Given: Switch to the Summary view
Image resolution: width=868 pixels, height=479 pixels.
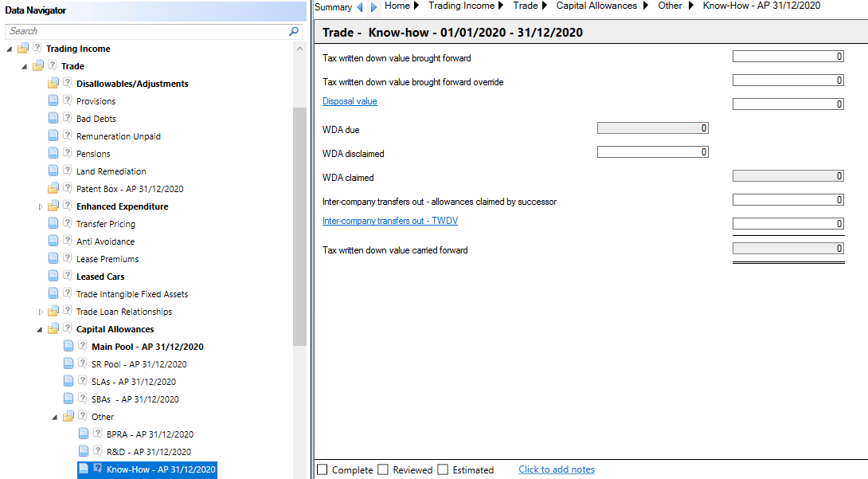Looking at the screenshot, I should pyautogui.click(x=333, y=7).
